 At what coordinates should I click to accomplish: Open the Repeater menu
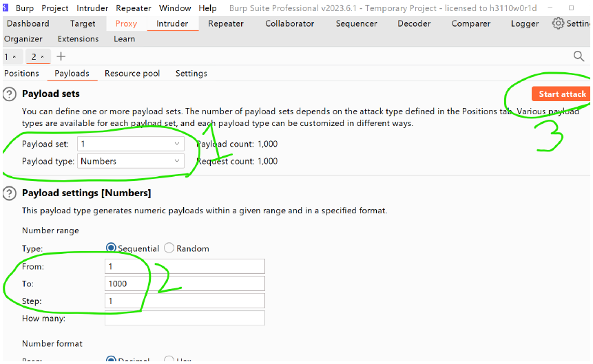(x=134, y=8)
